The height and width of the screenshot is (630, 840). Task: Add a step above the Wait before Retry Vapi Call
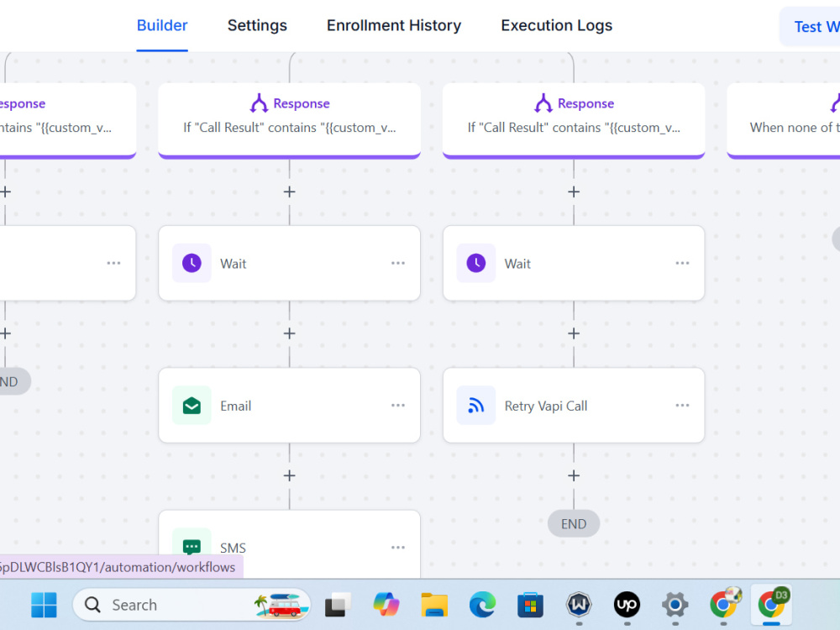(574, 192)
